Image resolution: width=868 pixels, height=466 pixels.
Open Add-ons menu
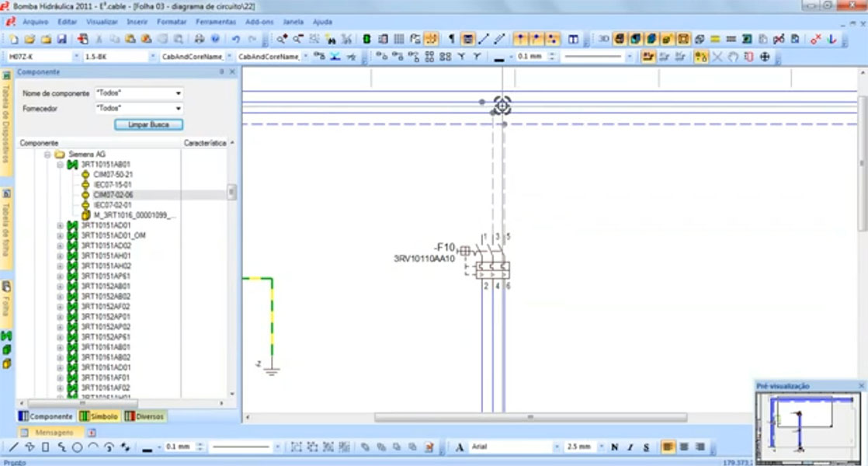click(x=259, y=23)
